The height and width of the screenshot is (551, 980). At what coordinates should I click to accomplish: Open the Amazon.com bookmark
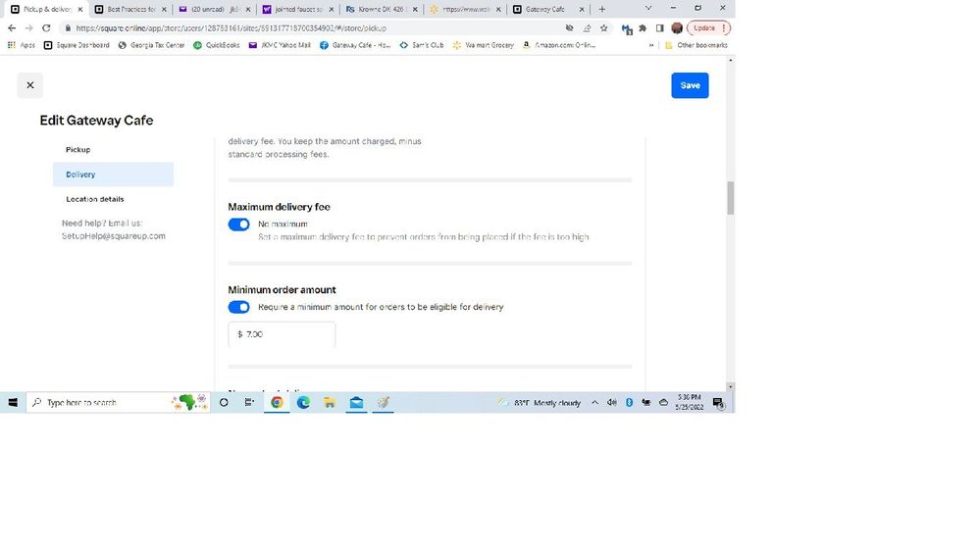[559, 45]
